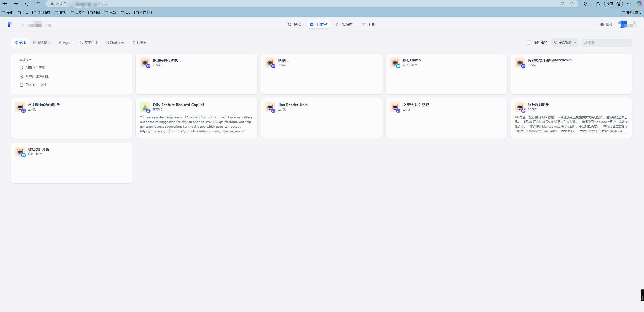Open the browser settings ellipsis menu
Screen dimensions: 644x312
coord(629,4)
